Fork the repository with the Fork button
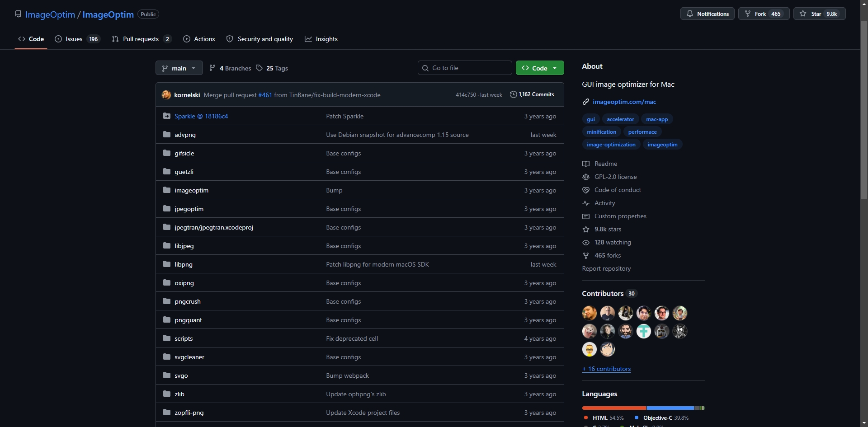The width and height of the screenshot is (868, 427). tap(764, 14)
